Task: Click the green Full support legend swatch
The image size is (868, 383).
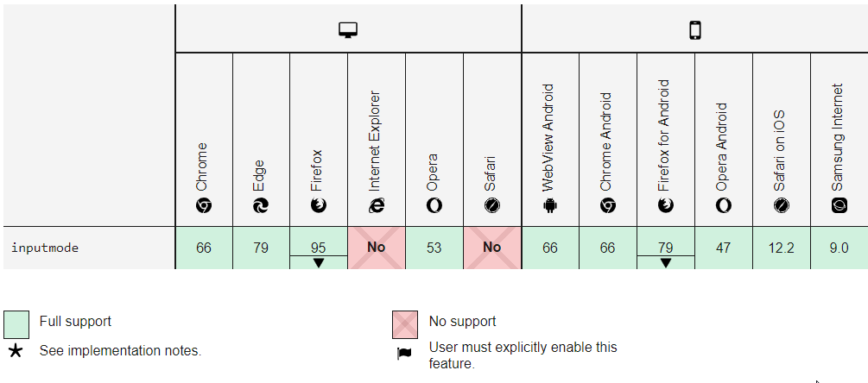Action: point(16,324)
